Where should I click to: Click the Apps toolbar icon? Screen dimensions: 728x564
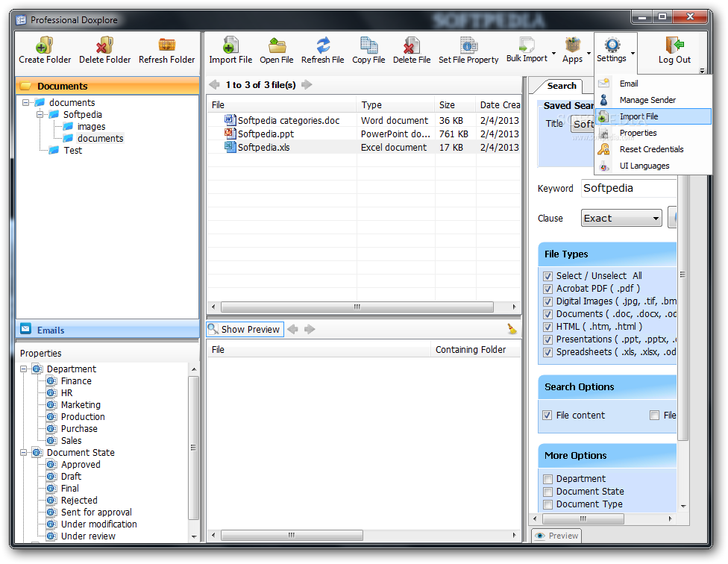click(572, 45)
